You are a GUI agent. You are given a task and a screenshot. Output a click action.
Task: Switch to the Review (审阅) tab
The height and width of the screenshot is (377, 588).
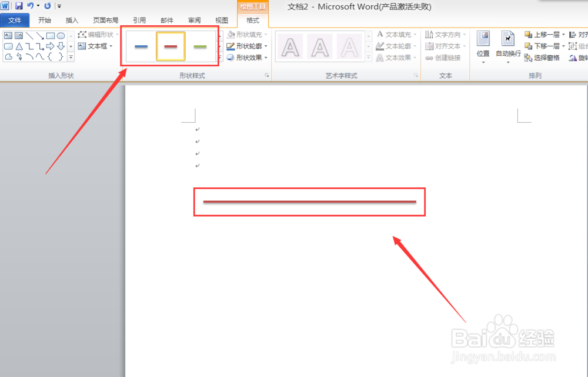pyautogui.click(x=194, y=20)
